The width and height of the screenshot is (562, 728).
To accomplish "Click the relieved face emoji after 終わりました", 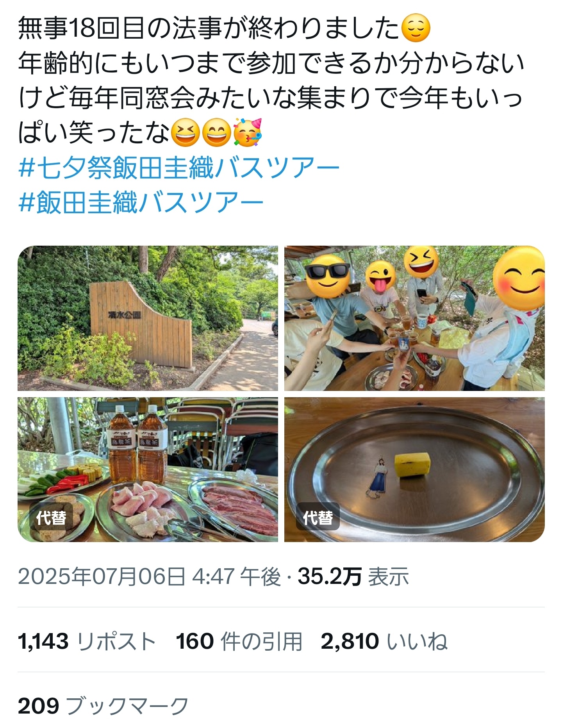I will coord(416,29).
